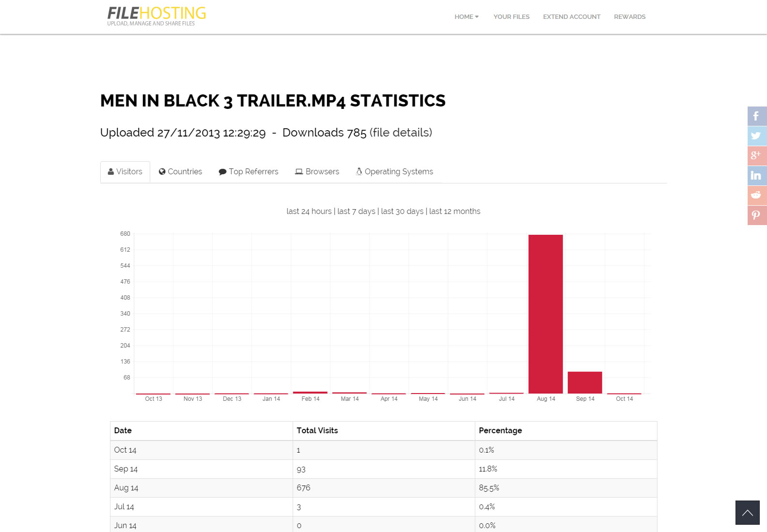The width and height of the screenshot is (767, 532).
Task: Click the 676 total visits cell
Action: coord(384,488)
